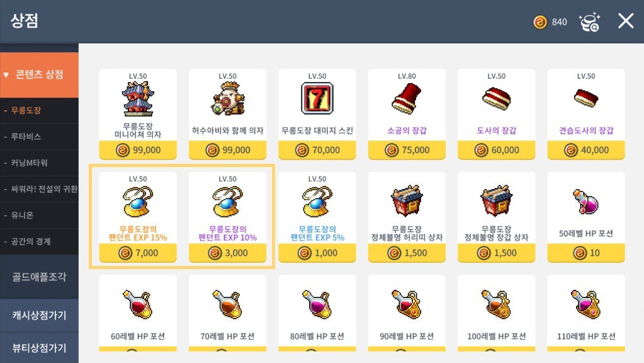The height and width of the screenshot is (363, 644).
Task: Select the 정체불명 허리띠 상자 box icon
Action: point(407,200)
